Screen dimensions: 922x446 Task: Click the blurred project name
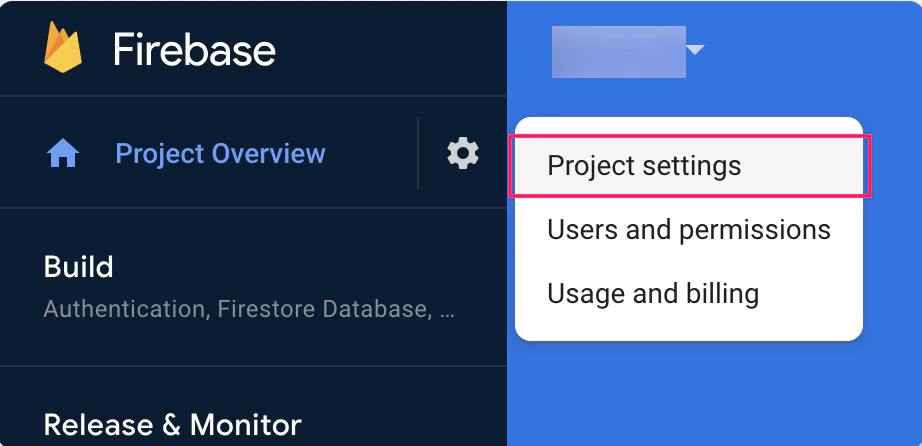619,52
